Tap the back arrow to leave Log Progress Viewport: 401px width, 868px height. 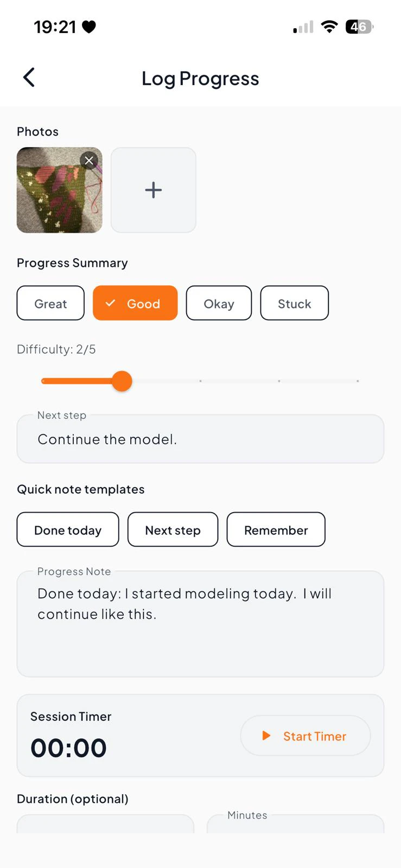29,78
